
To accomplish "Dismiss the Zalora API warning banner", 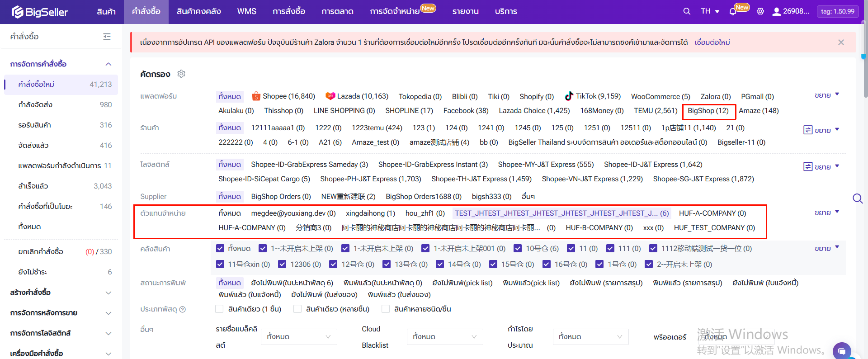I will [x=841, y=43].
